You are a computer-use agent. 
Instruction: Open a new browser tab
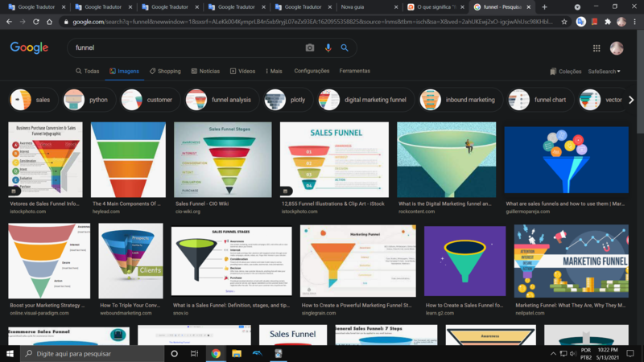[x=545, y=7]
